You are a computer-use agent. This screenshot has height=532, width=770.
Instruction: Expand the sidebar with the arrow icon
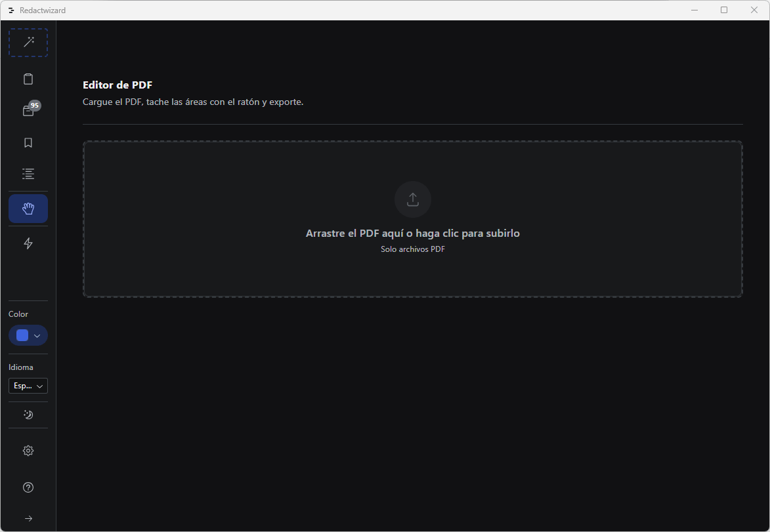click(x=28, y=518)
